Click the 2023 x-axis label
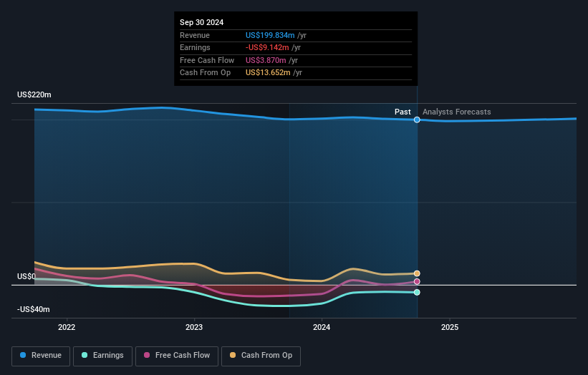 (x=194, y=327)
